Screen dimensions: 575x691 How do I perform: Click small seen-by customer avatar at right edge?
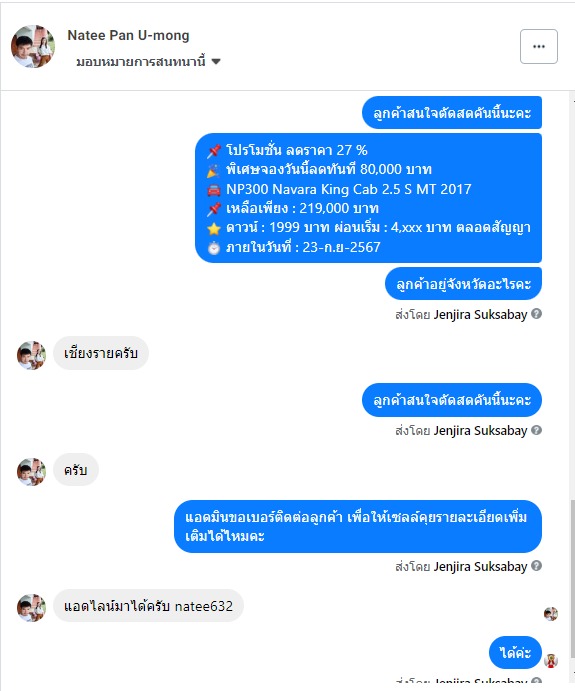coord(551,614)
